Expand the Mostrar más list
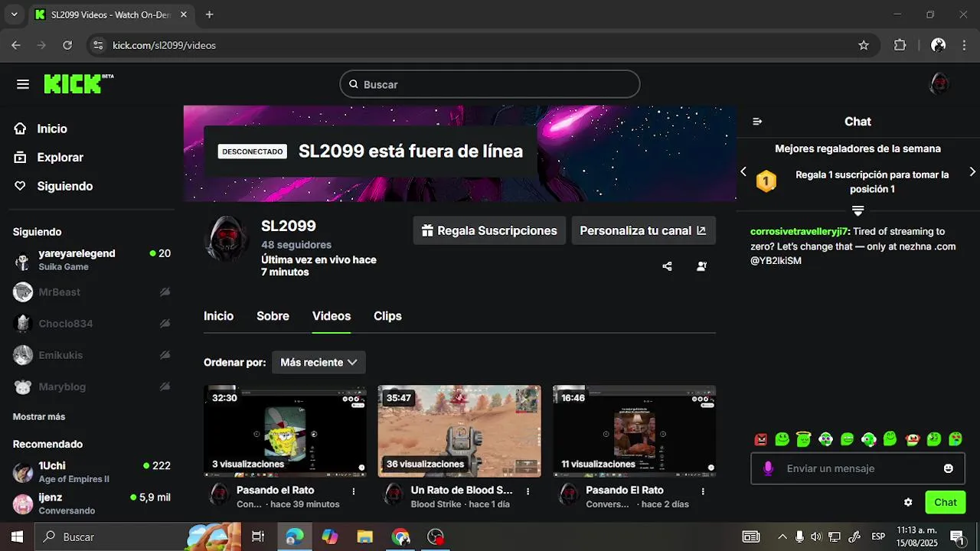This screenshot has height=551, width=980. [39, 417]
